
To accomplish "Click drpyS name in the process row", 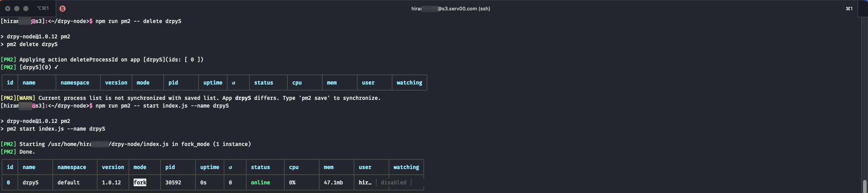I will [x=30, y=183].
